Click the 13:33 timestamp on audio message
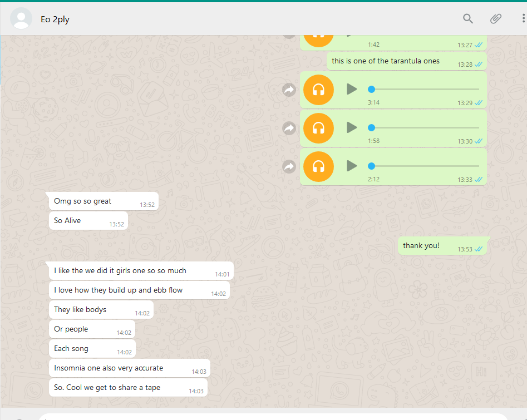The height and width of the screenshot is (420, 527). pyautogui.click(x=465, y=180)
